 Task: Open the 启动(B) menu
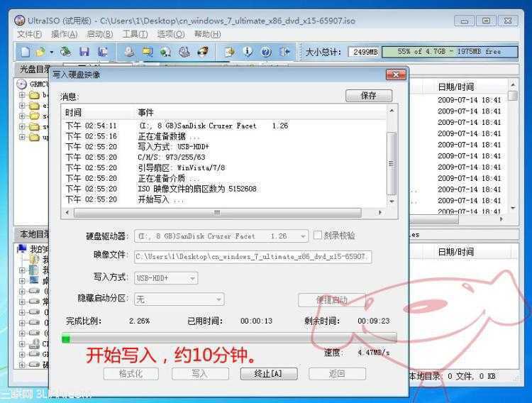tap(100, 34)
